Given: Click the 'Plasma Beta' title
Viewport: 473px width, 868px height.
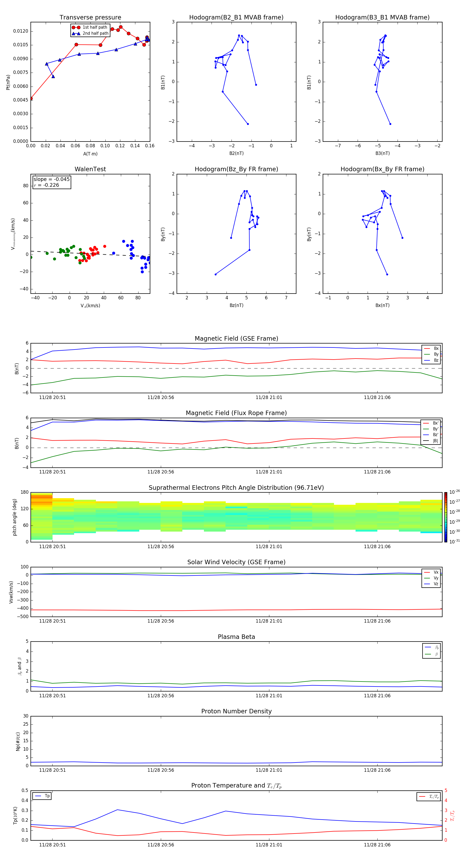Looking at the screenshot, I should [x=236, y=637].
